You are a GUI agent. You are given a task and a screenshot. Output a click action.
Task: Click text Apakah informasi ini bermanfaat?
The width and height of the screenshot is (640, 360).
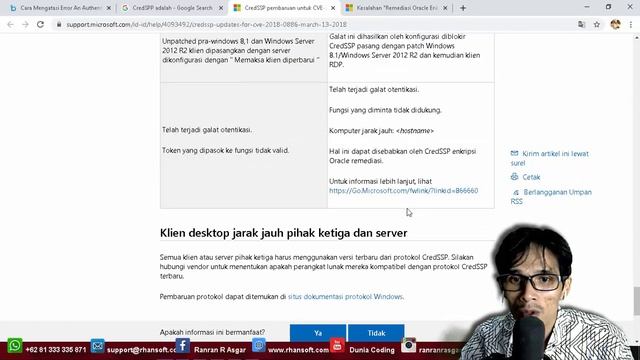tap(212, 332)
